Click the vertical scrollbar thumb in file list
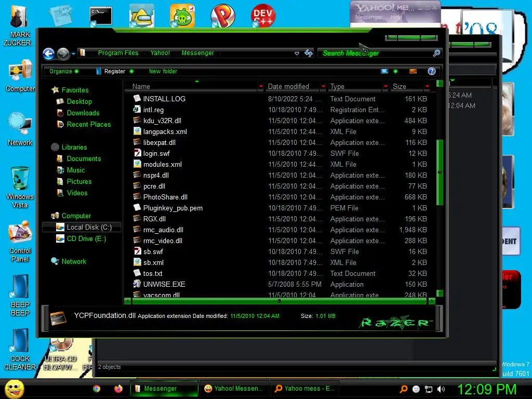The height and width of the screenshot is (399, 532). point(440,172)
